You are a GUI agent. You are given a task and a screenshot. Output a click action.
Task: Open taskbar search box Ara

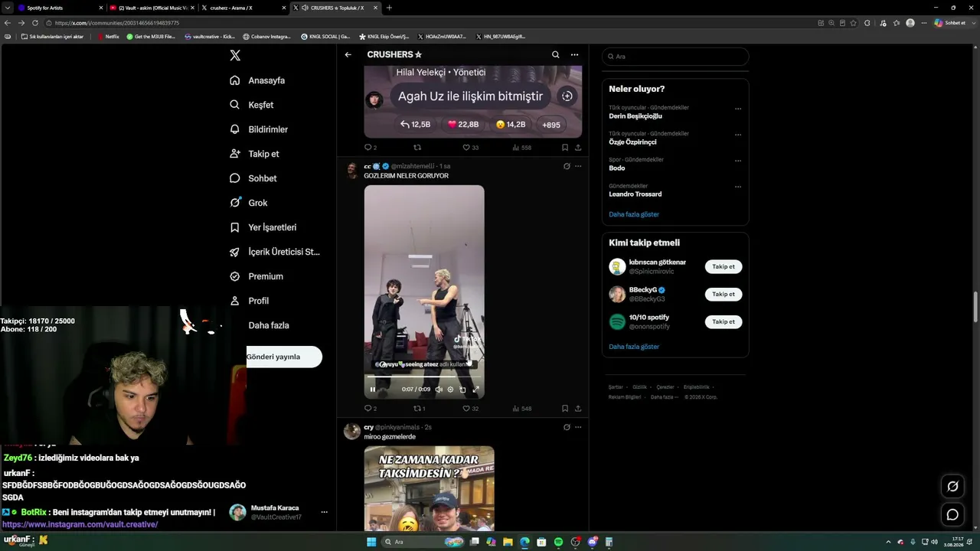(424, 542)
